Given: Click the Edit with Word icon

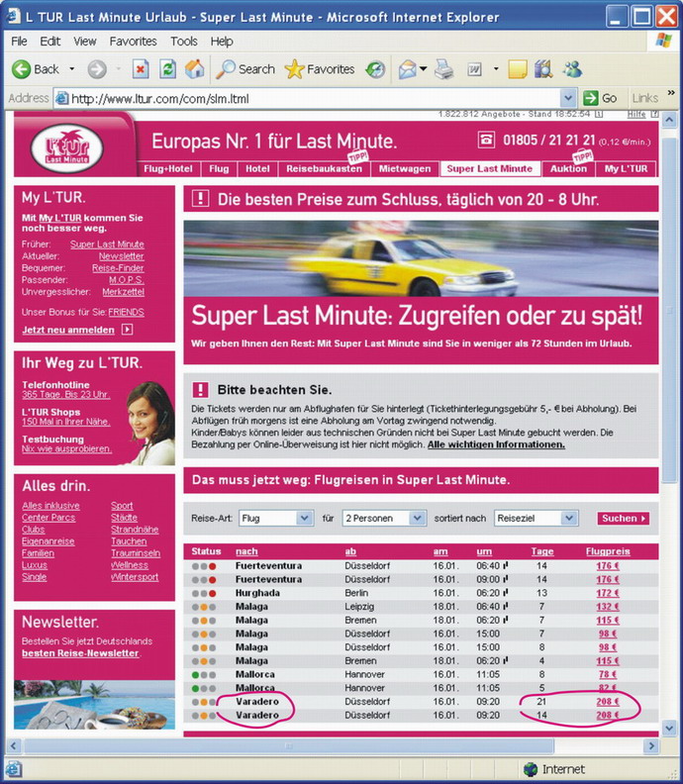Looking at the screenshot, I should click(474, 69).
